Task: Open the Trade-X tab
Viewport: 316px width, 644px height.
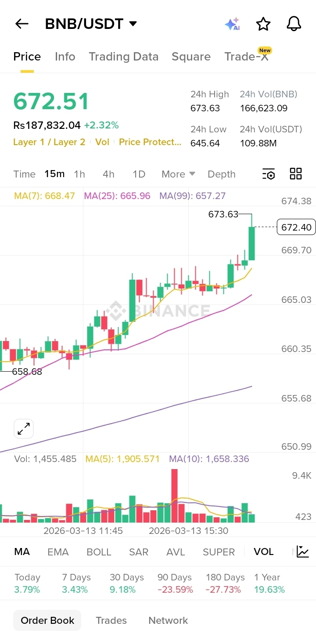Action: 247,57
